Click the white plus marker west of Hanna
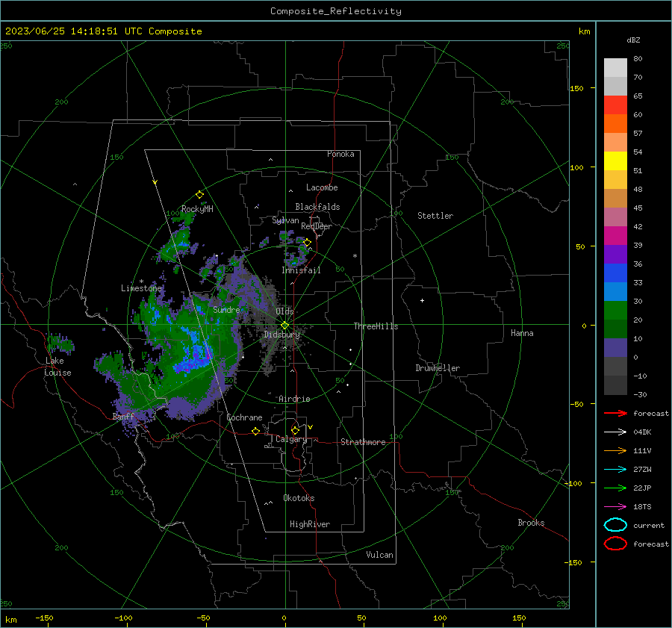672x628 pixels. 422,300
